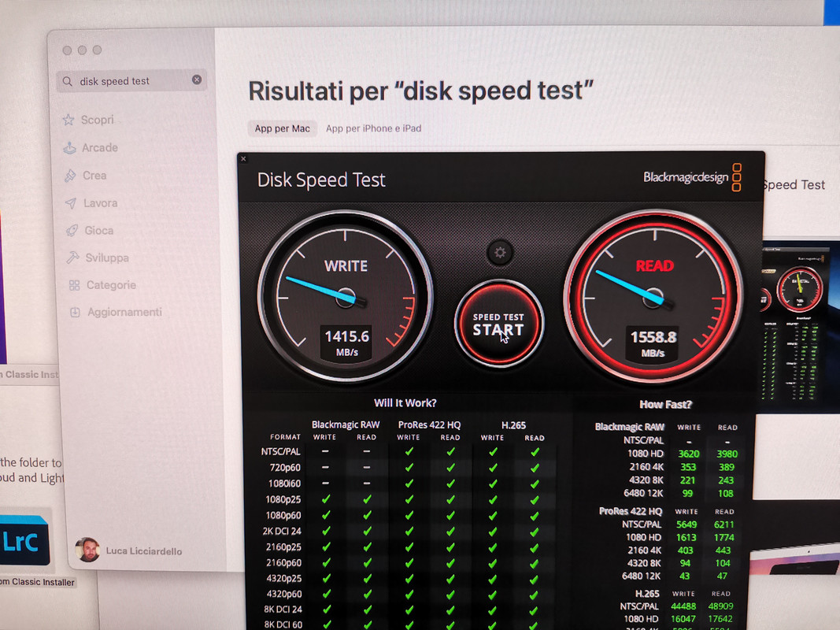Screen dimensions: 840x630
Task: Open Luca Licciardello account avatar
Action: [87, 550]
